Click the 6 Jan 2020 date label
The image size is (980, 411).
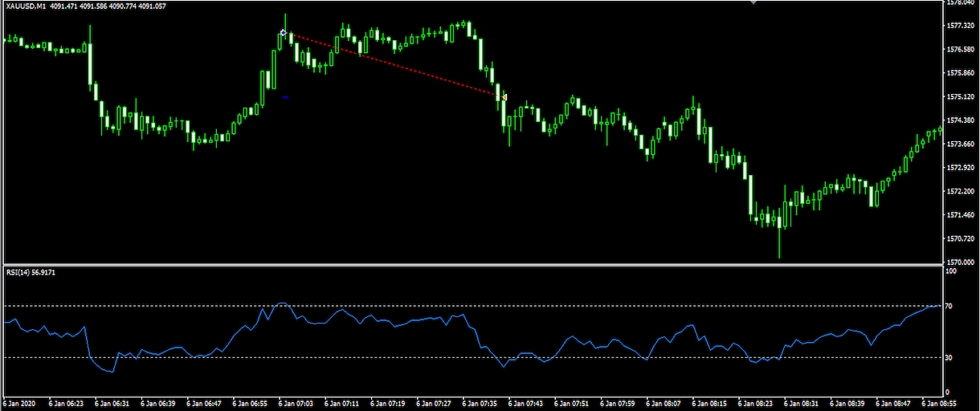20,404
